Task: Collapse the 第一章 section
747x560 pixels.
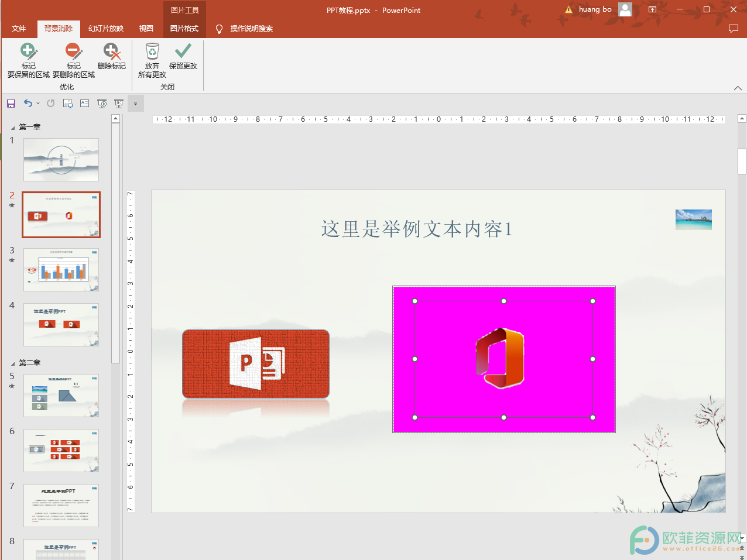Action: click(x=13, y=127)
